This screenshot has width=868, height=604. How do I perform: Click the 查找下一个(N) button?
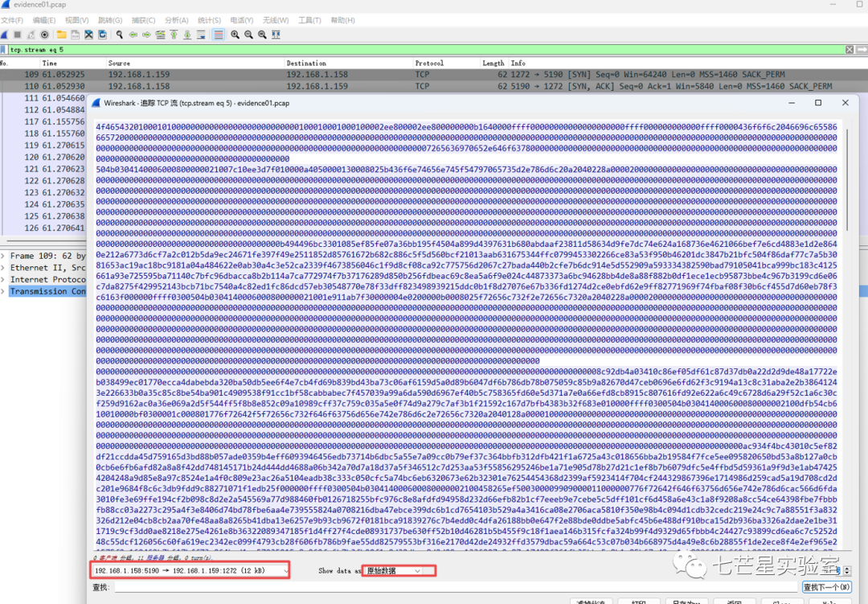[x=826, y=587]
